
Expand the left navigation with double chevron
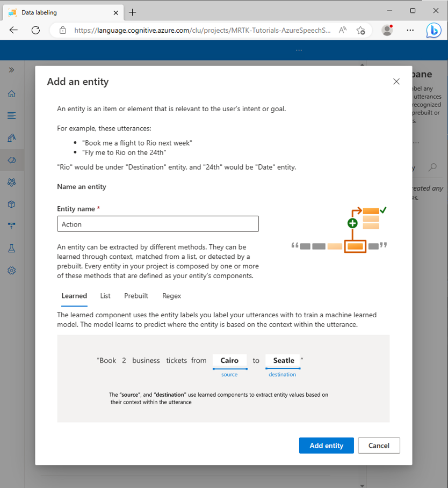tap(11, 70)
